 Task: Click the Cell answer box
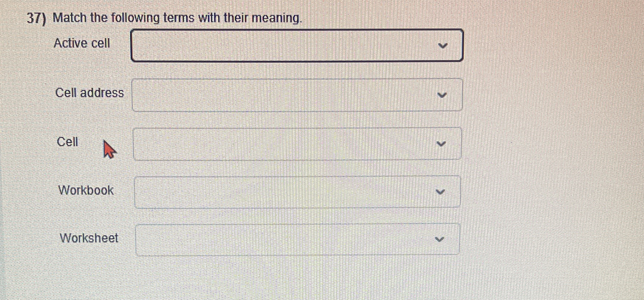(x=296, y=143)
